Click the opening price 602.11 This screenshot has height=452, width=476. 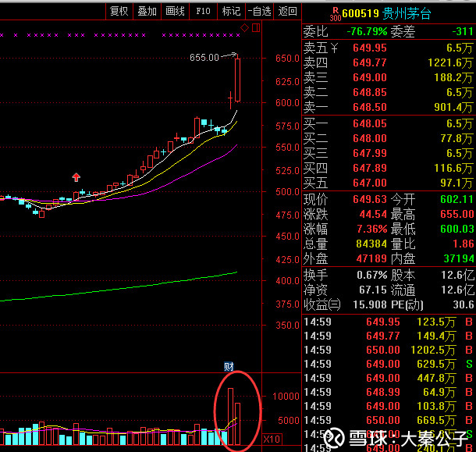click(456, 199)
